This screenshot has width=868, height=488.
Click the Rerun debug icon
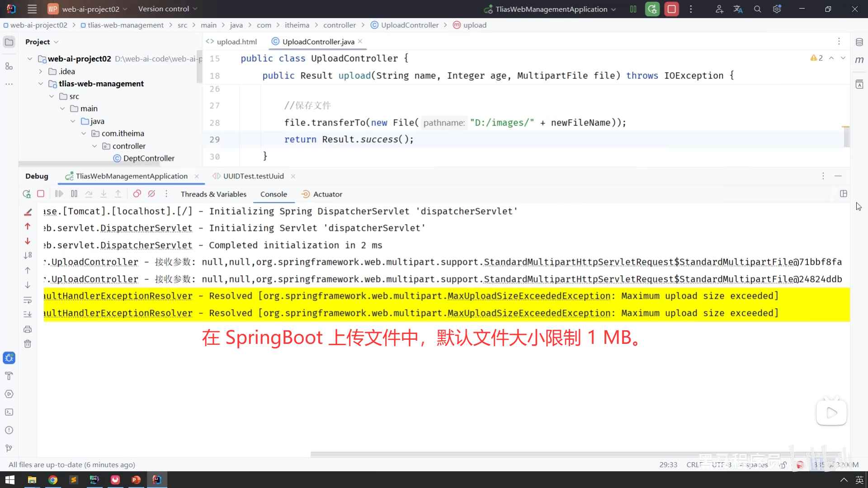[27, 194]
